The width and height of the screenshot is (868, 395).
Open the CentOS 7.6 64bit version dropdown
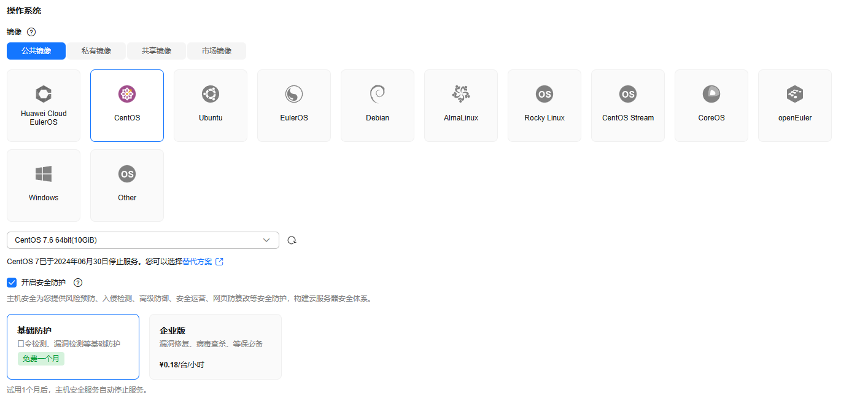pyautogui.click(x=143, y=240)
